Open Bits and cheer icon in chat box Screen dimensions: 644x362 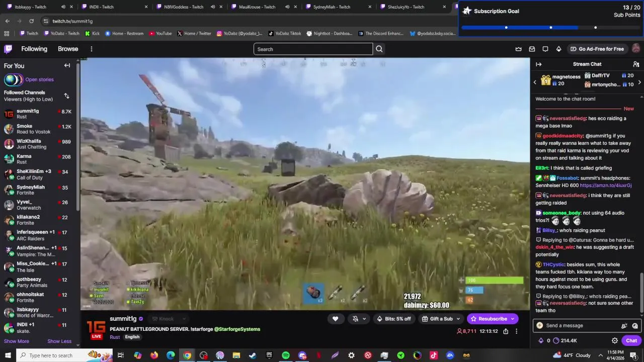(624, 325)
